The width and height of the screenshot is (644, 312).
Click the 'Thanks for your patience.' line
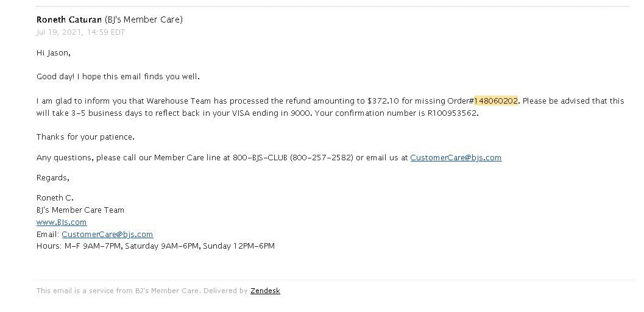85,137
